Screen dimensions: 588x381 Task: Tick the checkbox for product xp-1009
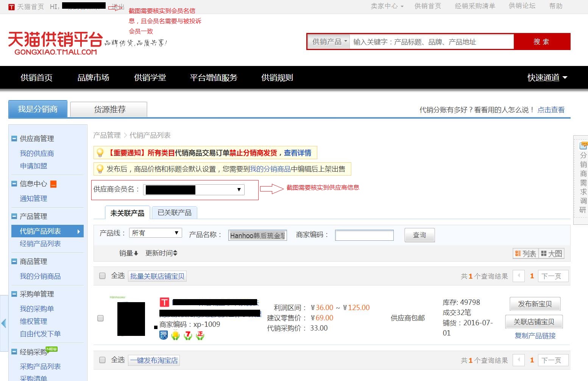click(100, 318)
